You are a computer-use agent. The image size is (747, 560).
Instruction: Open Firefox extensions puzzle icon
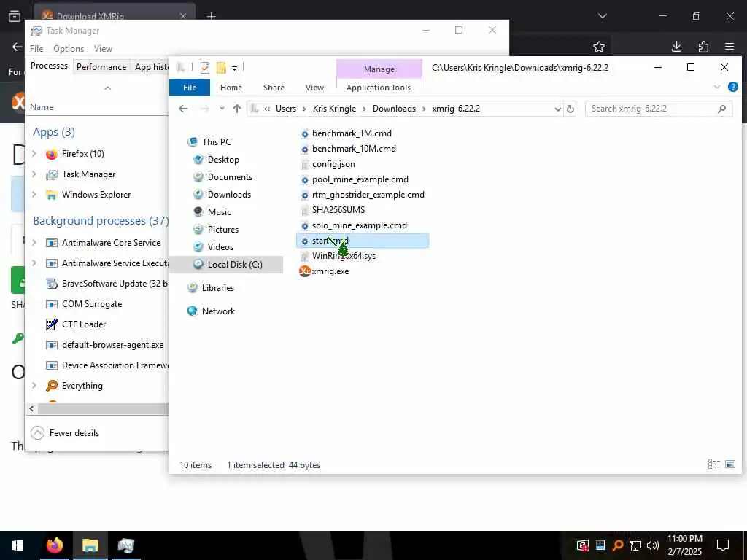(x=703, y=47)
